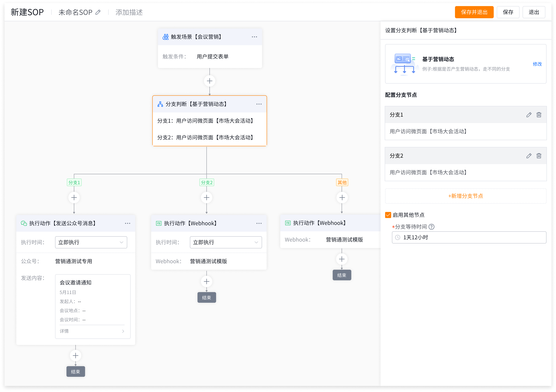Click +新增分支节点 button

(x=465, y=196)
